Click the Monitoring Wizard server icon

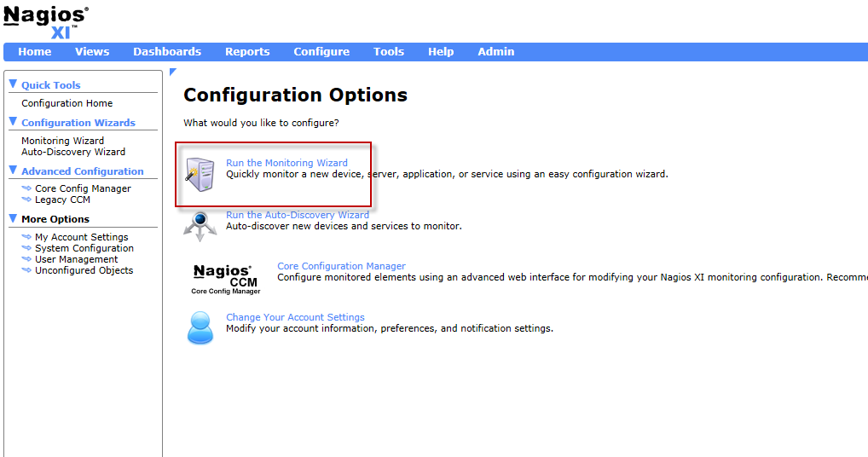click(200, 174)
